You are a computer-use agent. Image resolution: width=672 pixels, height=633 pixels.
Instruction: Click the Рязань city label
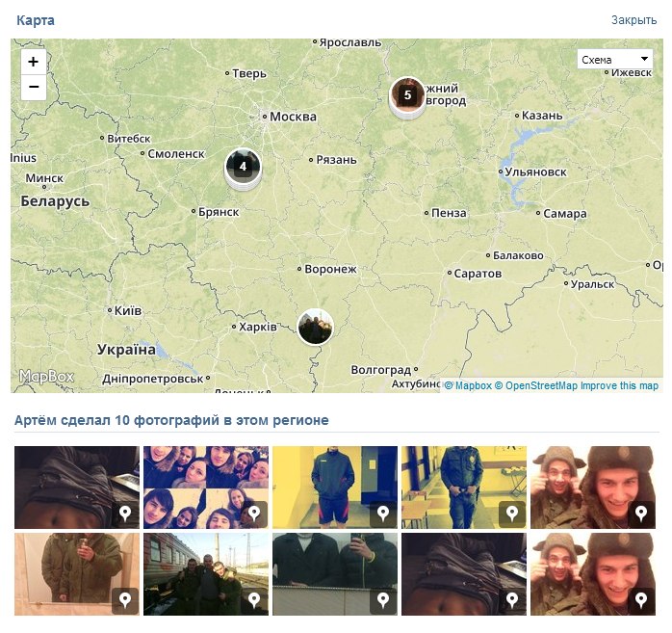[x=336, y=160]
